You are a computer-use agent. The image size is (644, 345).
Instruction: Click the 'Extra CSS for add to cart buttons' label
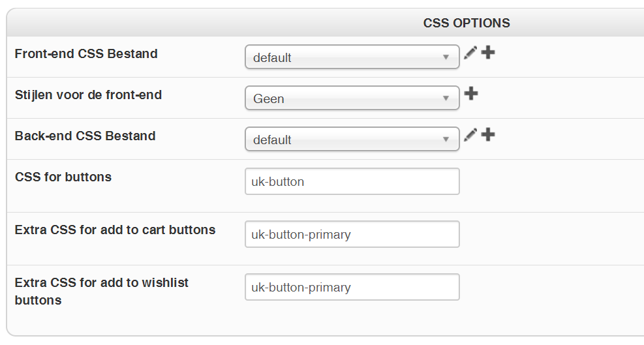[115, 230]
